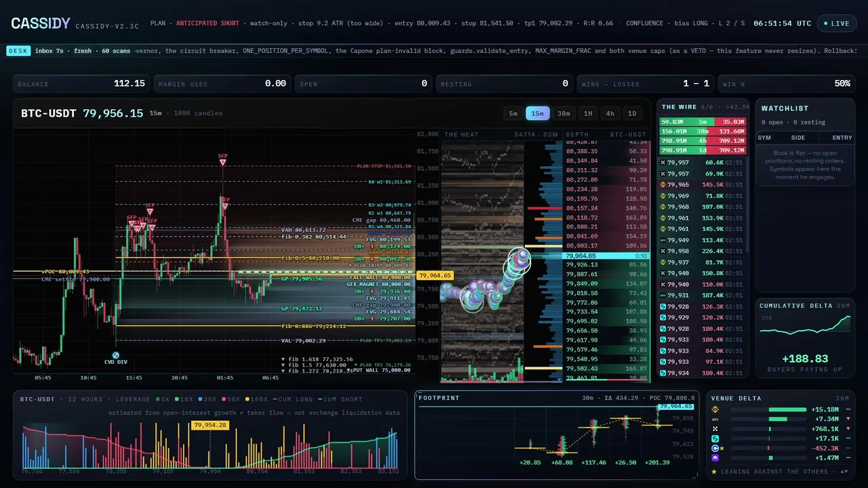The width and height of the screenshot is (868, 488).
Task: Click exchange icon on wire row 145.5K
Action: (663, 184)
